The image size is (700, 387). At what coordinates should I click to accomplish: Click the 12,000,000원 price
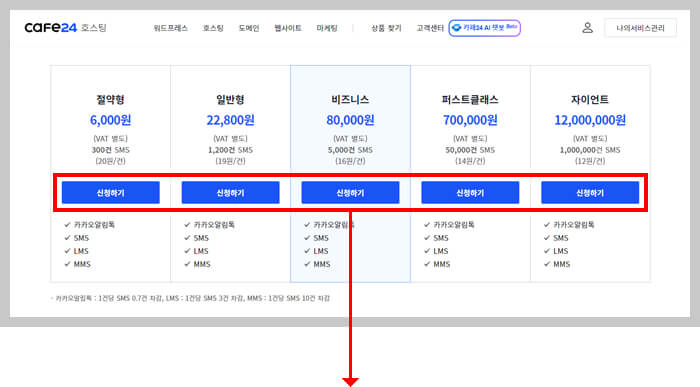tap(590, 120)
